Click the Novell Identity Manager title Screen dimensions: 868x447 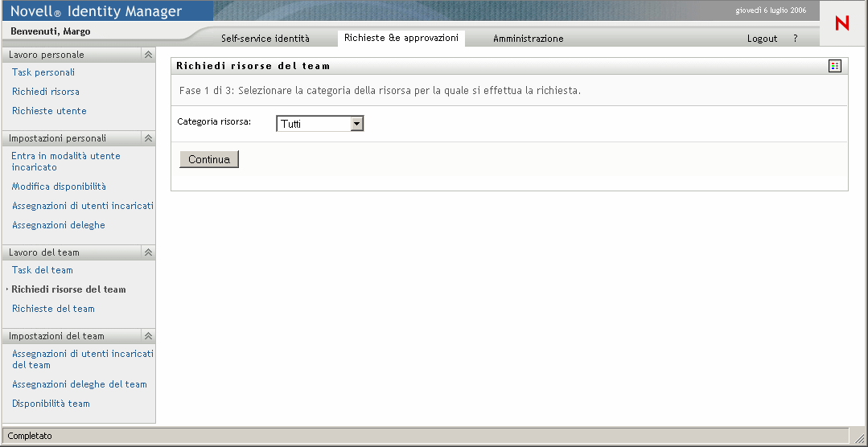[x=97, y=11]
